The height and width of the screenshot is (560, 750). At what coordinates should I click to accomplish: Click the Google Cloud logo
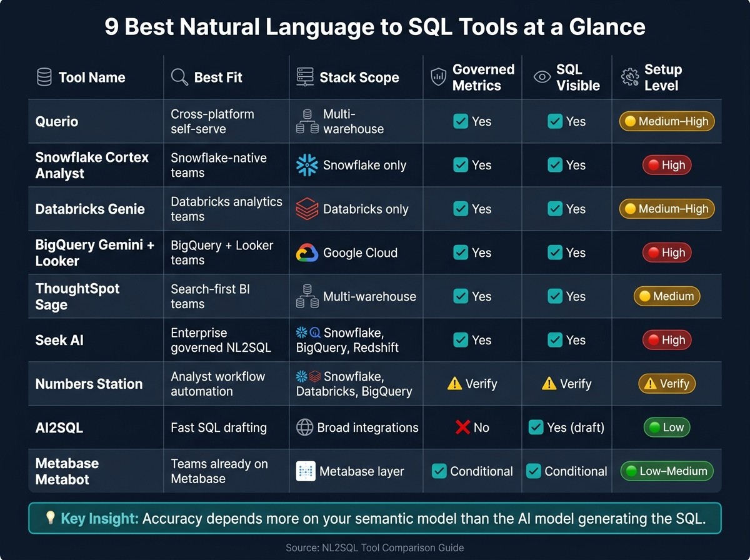[307, 252]
